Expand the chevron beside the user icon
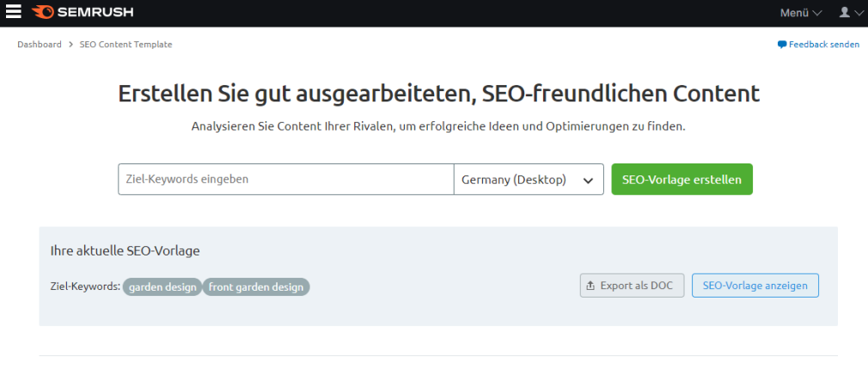The image size is (868, 381). point(859,13)
